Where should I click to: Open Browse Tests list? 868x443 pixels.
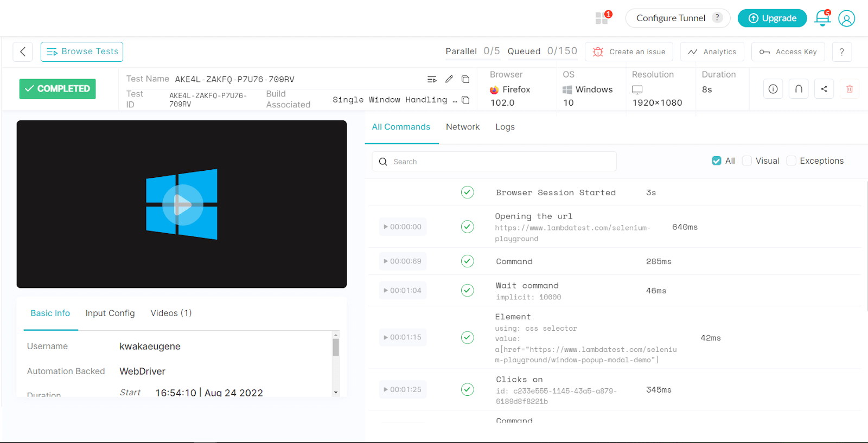[82, 52]
